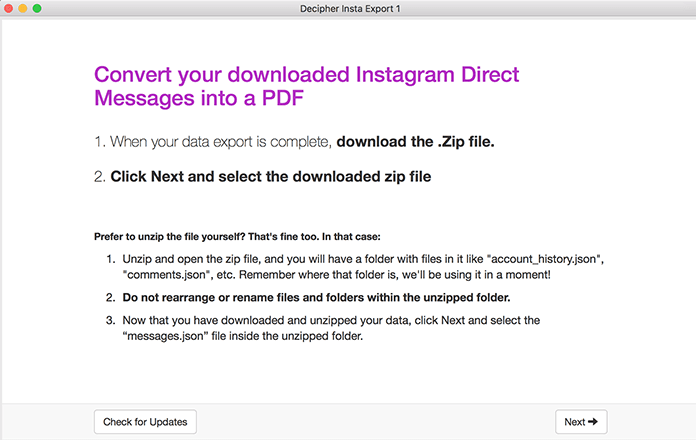Click 'Do not rearrange or rename files' step
Screen dimensions: 696x440
coord(316,297)
